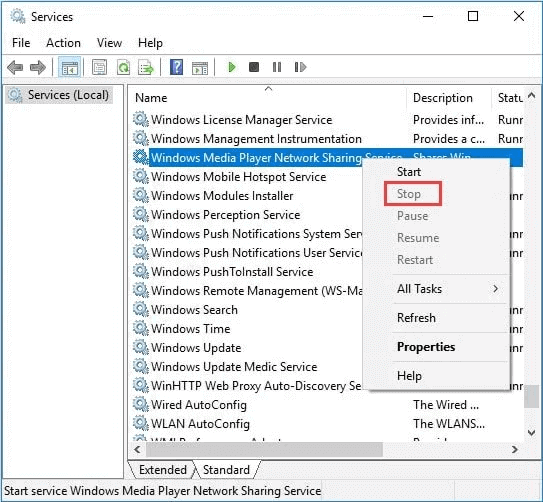Viewport: 543px width, 502px height.
Task: Click gear icon of Windows PushToInstall Service
Action: pos(141,271)
